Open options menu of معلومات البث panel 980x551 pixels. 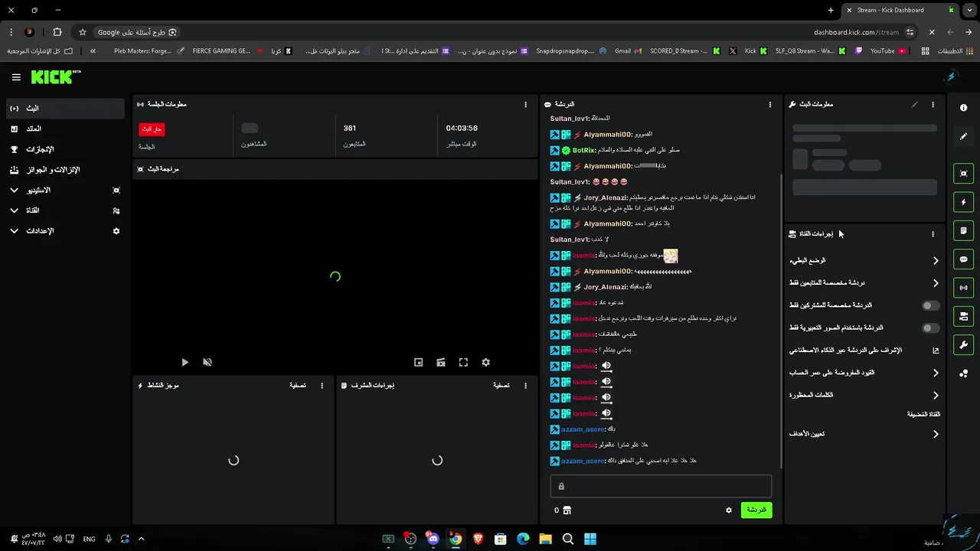coord(933,104)
